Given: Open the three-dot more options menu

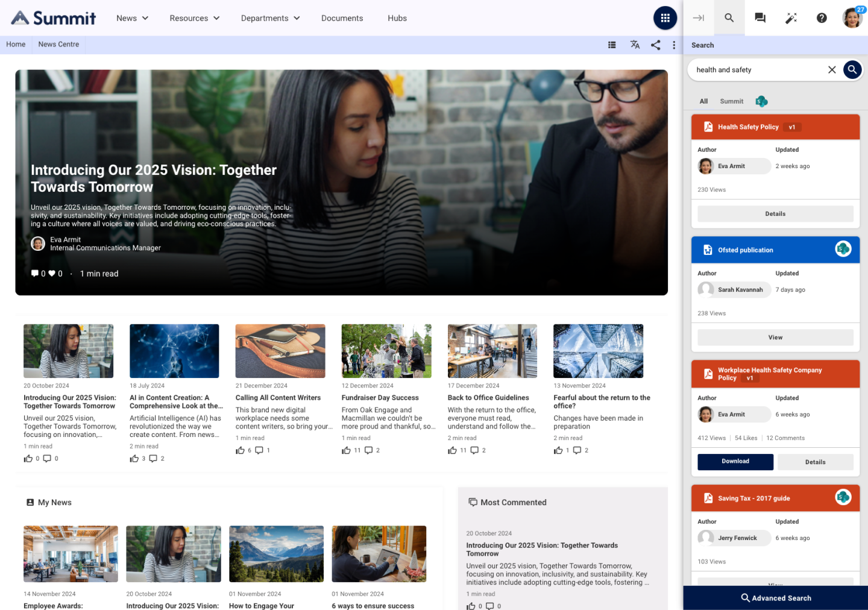Looking at the screenshot, I should click(674, 45).
